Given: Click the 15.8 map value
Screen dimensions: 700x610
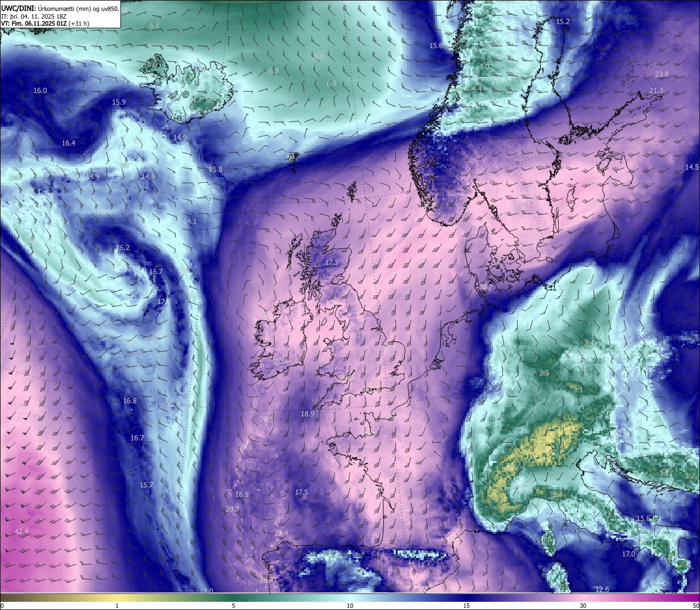Looking at the screenshot, I should pyautogui.click(x=215, y=170).
